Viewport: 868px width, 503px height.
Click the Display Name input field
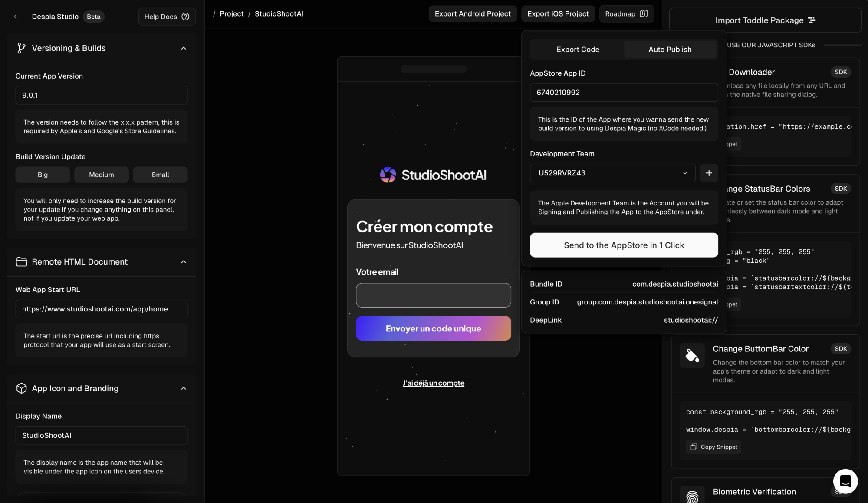click(101, 435)
